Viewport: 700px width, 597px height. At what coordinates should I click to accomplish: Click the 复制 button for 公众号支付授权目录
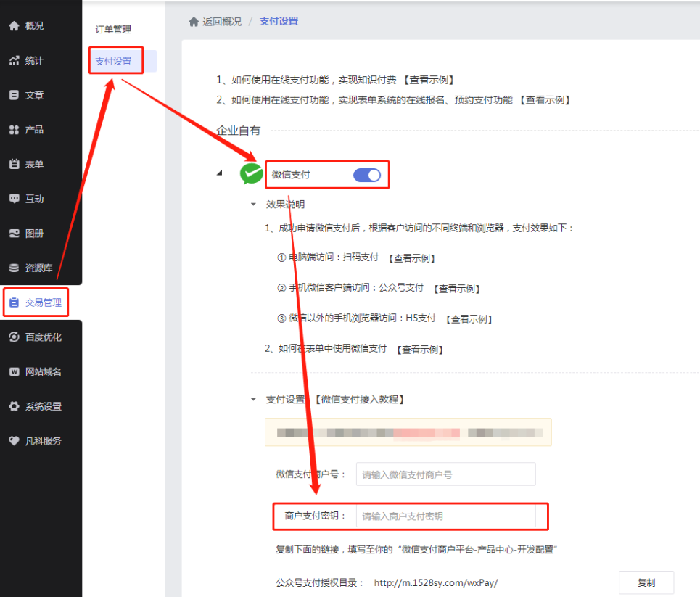646,582
